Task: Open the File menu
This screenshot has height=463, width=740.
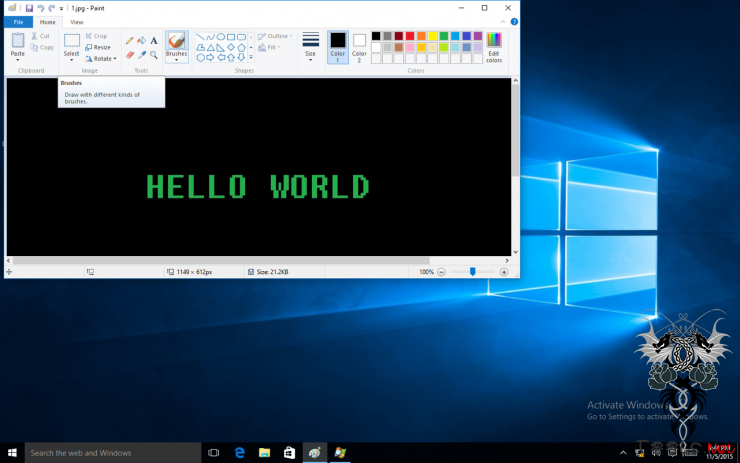Action: 18,21
